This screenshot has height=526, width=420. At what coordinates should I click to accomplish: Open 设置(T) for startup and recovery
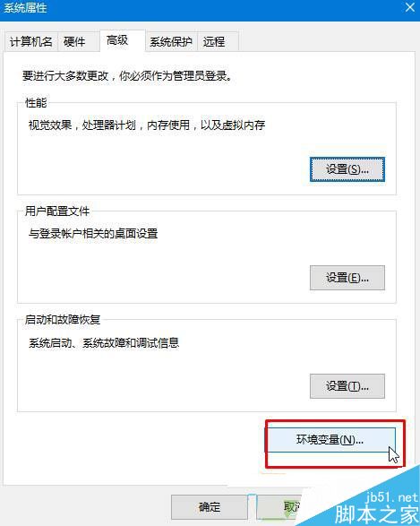pos(347,386)
